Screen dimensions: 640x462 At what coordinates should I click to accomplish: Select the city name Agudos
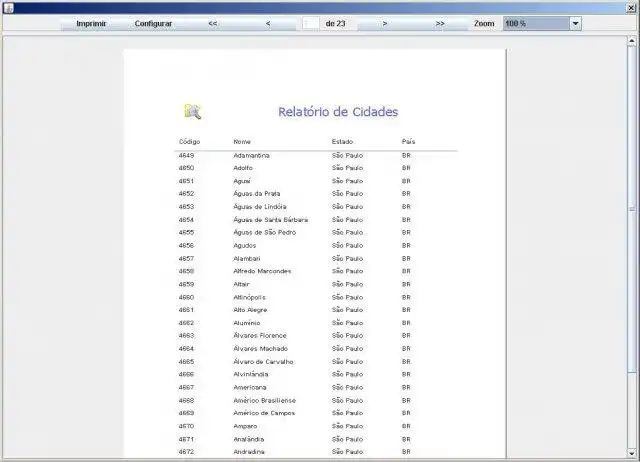tap(244, 245)
